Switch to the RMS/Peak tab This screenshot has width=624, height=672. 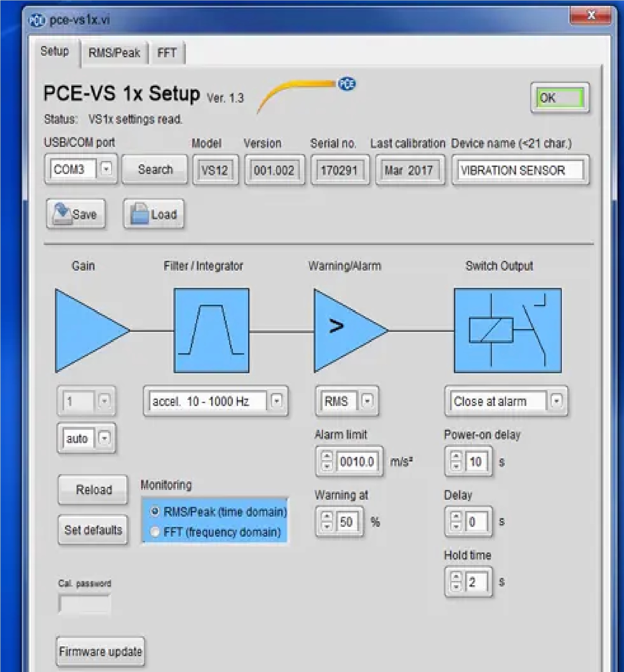(114, 53)
